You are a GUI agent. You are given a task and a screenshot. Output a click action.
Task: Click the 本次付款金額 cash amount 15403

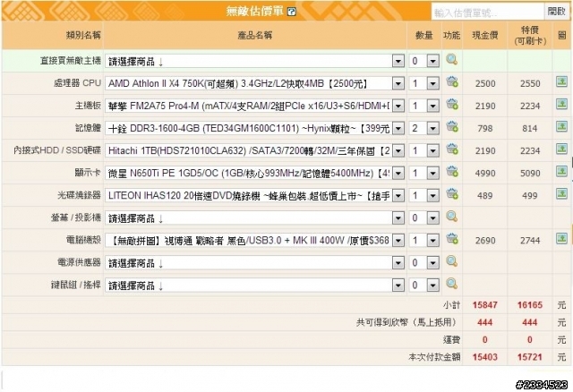[x=485, y=357]
